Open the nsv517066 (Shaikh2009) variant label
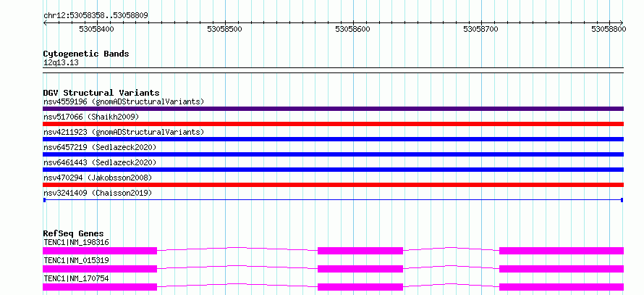 (x=91, y=117)
